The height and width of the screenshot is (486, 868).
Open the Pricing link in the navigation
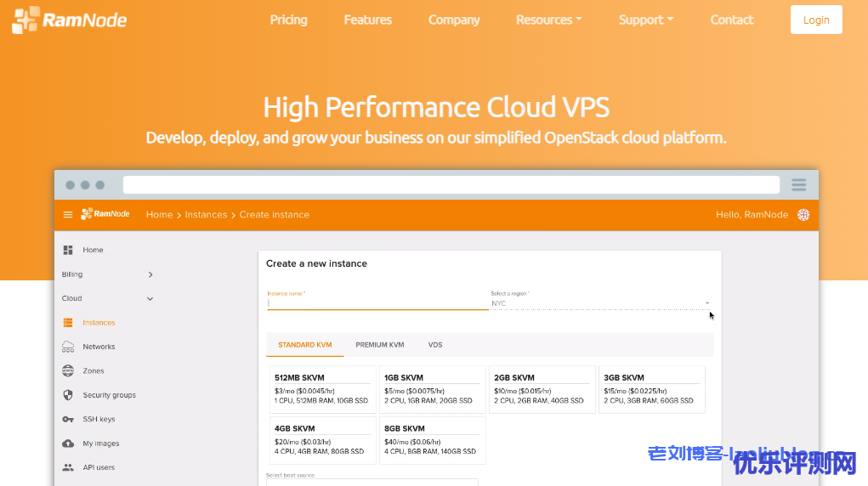click(288, 20)
